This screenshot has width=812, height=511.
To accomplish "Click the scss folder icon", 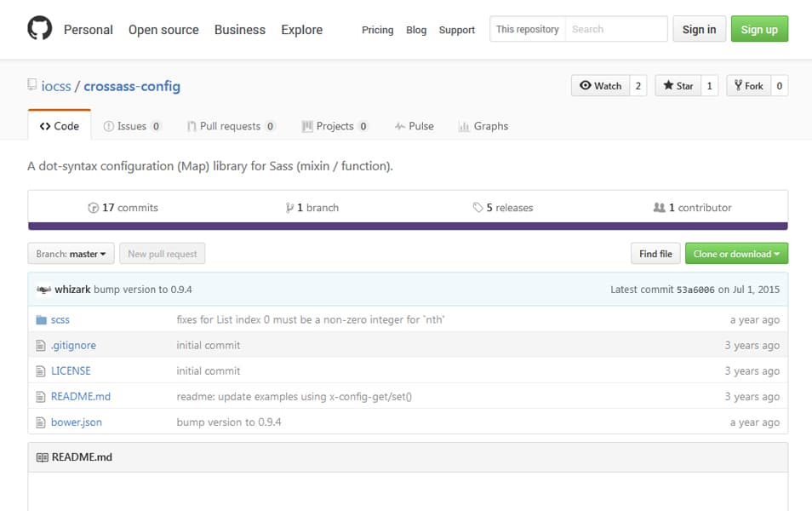I will click(x=42, y=319).
